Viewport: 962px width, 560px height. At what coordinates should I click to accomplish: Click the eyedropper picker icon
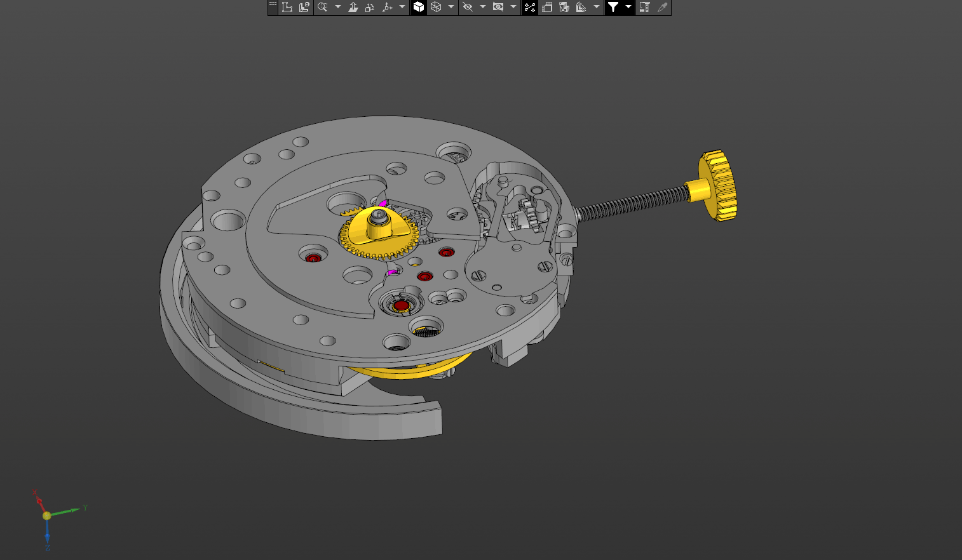coord(662,7)
